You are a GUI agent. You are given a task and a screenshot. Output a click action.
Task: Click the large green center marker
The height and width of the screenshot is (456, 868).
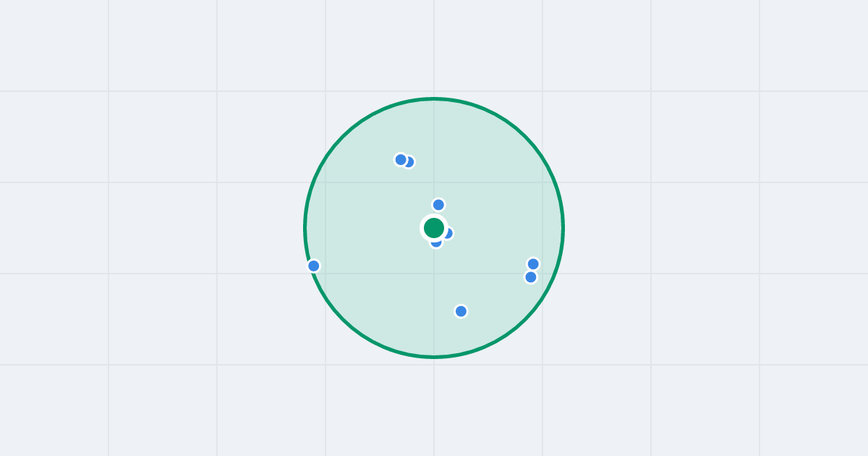coord(434,228)
